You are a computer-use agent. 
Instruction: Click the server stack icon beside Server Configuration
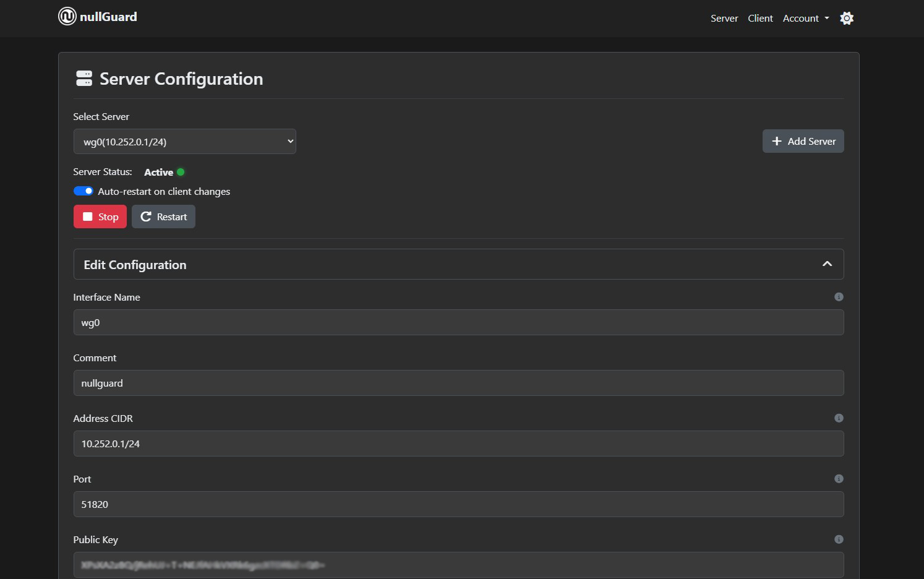click(x=84, y=78)
